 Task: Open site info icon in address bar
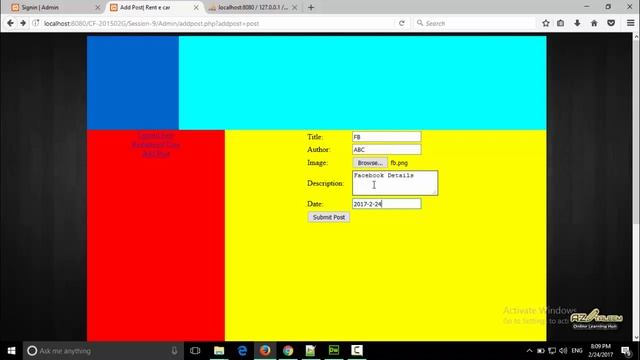(36, 23)
